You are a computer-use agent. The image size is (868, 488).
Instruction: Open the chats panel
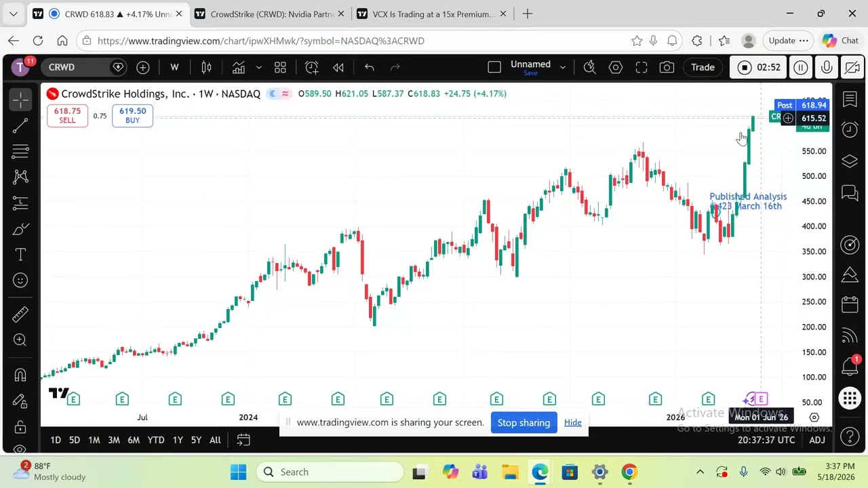pyautogui.click(x=850, y=194)
